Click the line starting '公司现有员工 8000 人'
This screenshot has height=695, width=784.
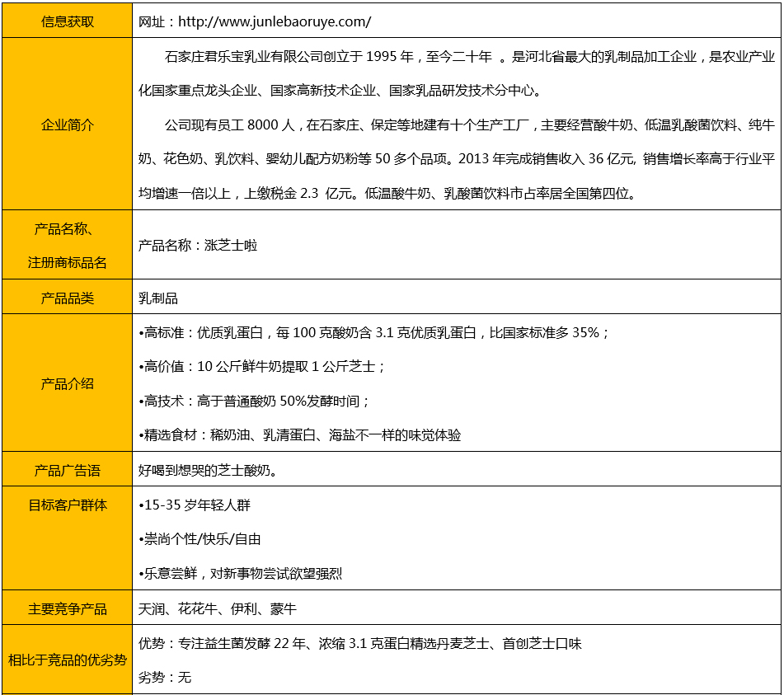pos(470,124)
